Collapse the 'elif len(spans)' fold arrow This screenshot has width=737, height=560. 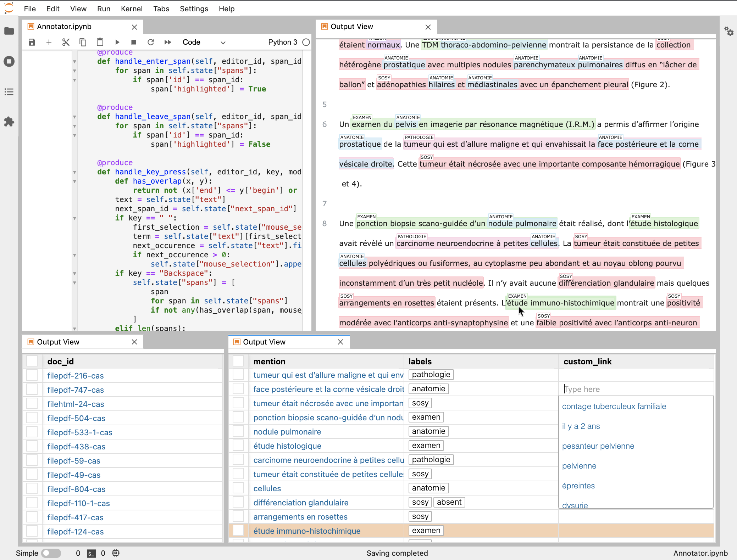pyautogui.click(x=74, y=329)
